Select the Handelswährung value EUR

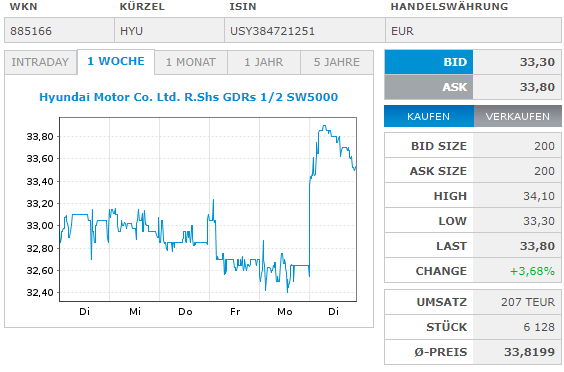click(402, 31)
